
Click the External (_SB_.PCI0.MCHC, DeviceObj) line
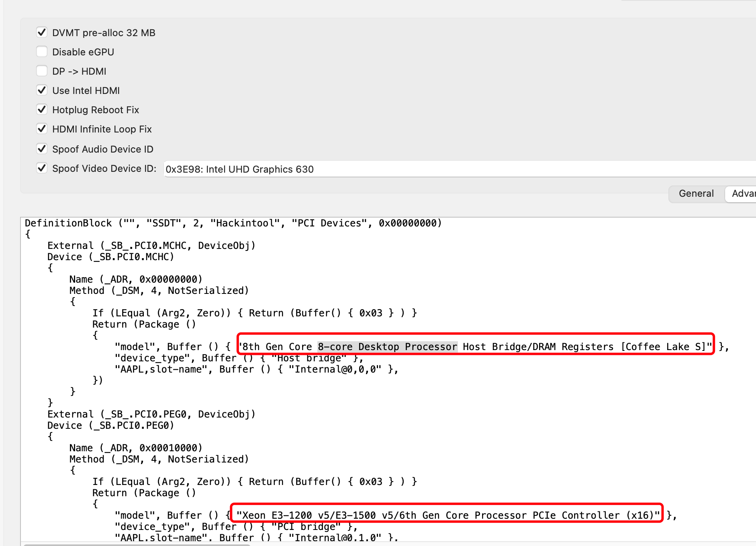click(151, 246)
